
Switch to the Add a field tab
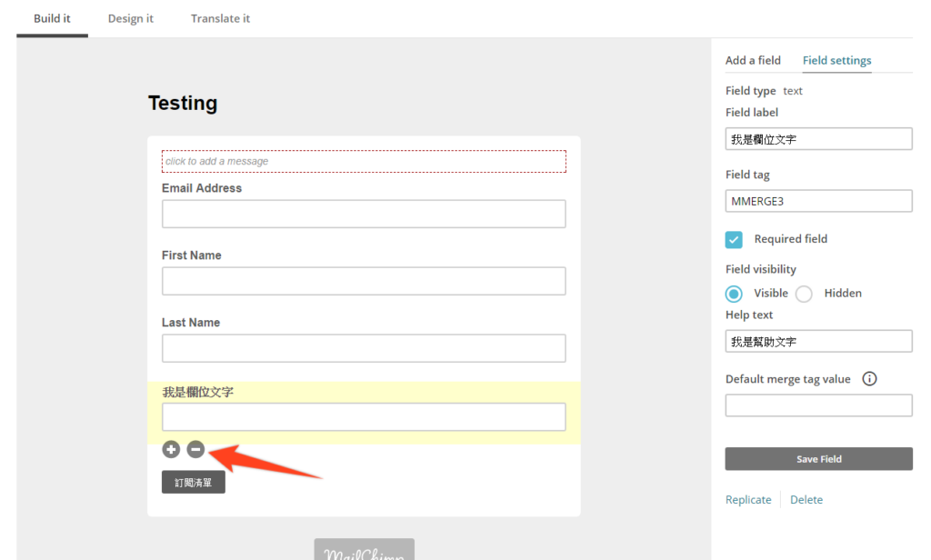[x=753, y=60]
